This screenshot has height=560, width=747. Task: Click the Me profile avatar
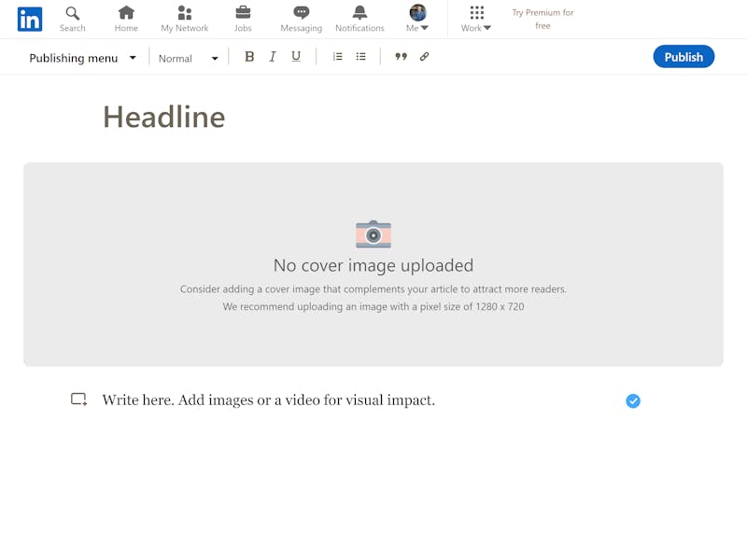pyautogui.click(x=417, y=12)
